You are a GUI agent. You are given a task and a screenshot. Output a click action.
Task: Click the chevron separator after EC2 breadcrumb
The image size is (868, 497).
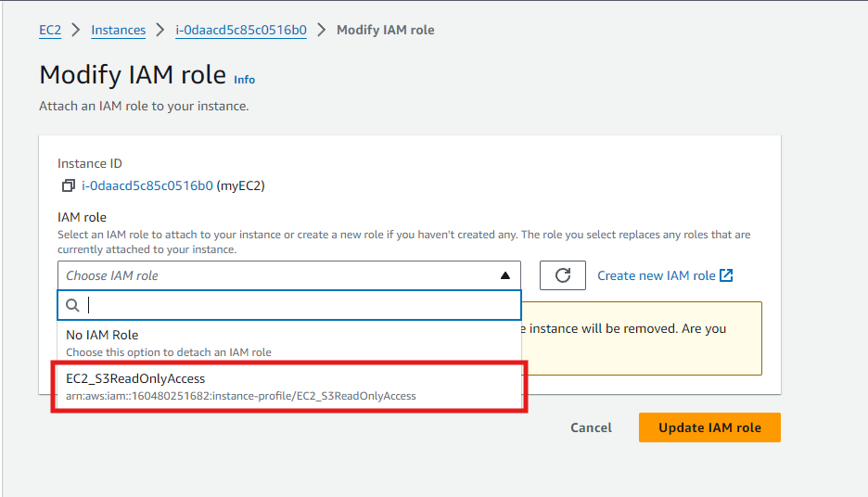click(x=76, y=30)
